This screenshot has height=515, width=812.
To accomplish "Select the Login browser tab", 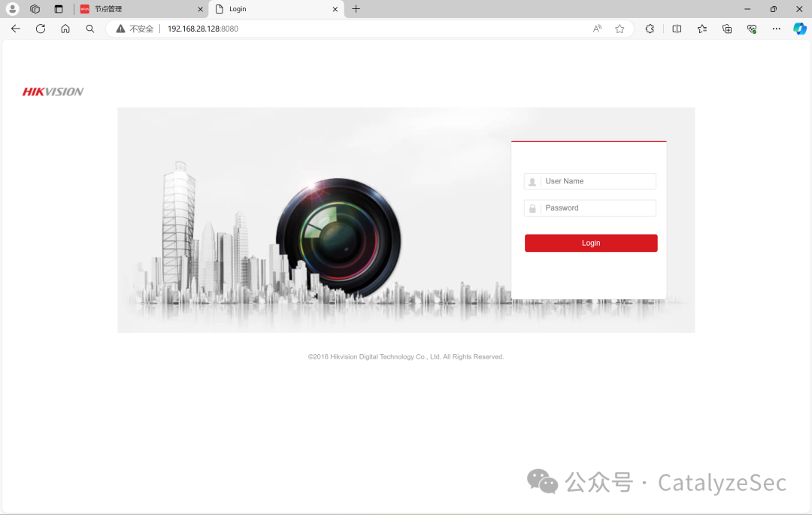I will (x=277, y=9).
